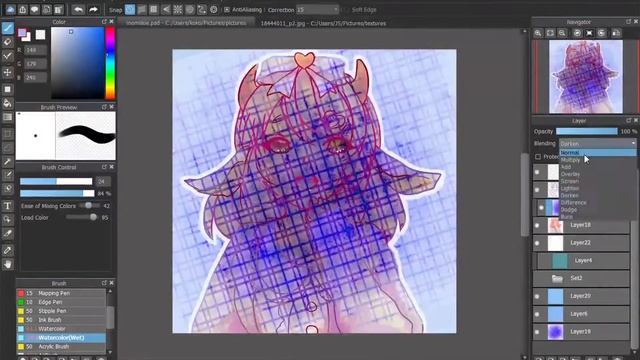
Task: Choose Screen blending mode
Action: pyautogui.click(x=598, y=181)
